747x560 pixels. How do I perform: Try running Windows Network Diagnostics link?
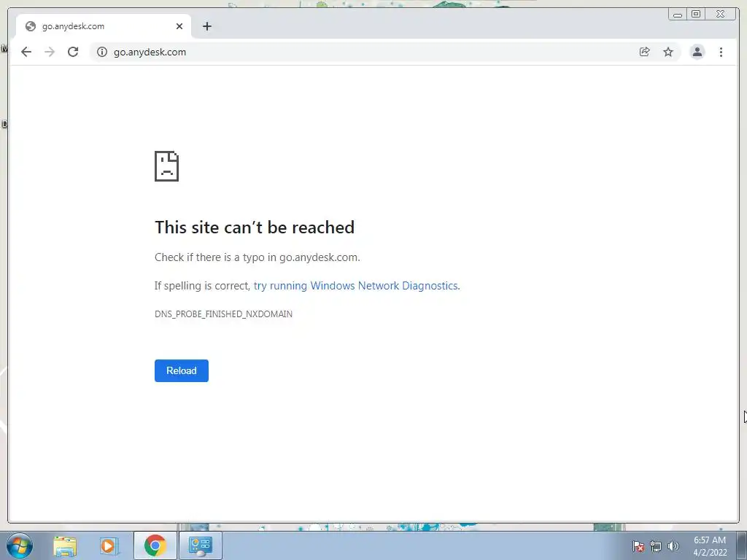[357, 286]
